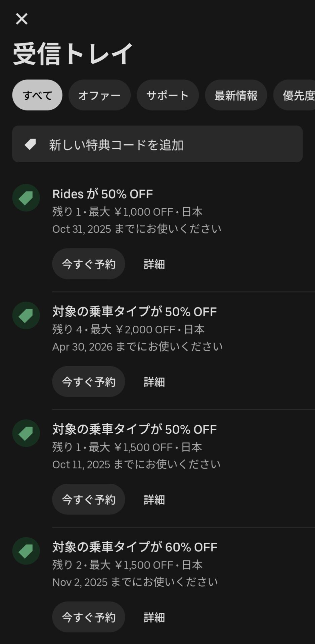Tap green tag icon of 60% OFF offer
The height and width of the screenshot is (644, 315).
(26, 551)
